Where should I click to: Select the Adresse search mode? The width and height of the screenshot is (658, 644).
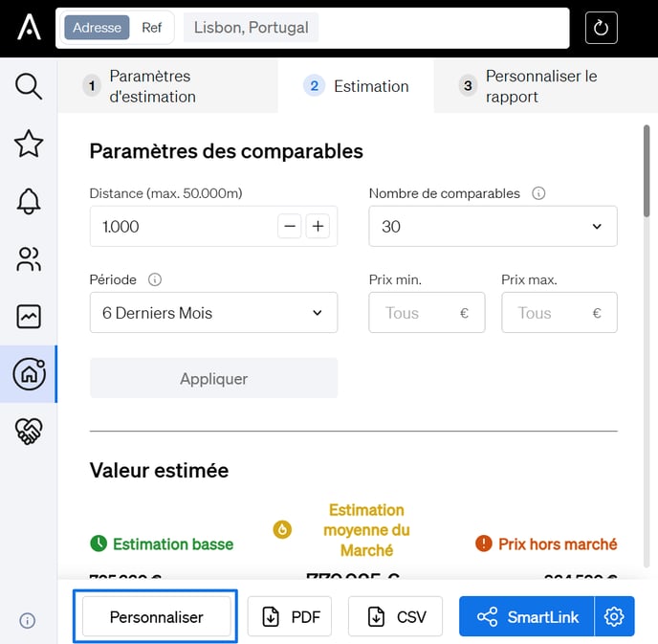97,28
